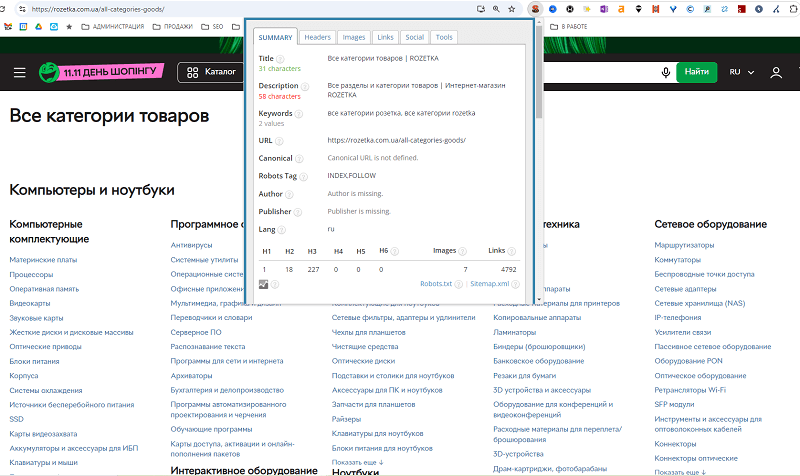Open the black star bookmark icon
800x476 pixels.
tap(69, 27)
